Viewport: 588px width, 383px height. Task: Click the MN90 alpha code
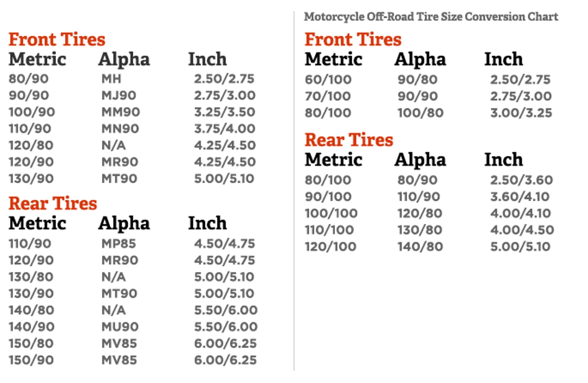point(120,129)
